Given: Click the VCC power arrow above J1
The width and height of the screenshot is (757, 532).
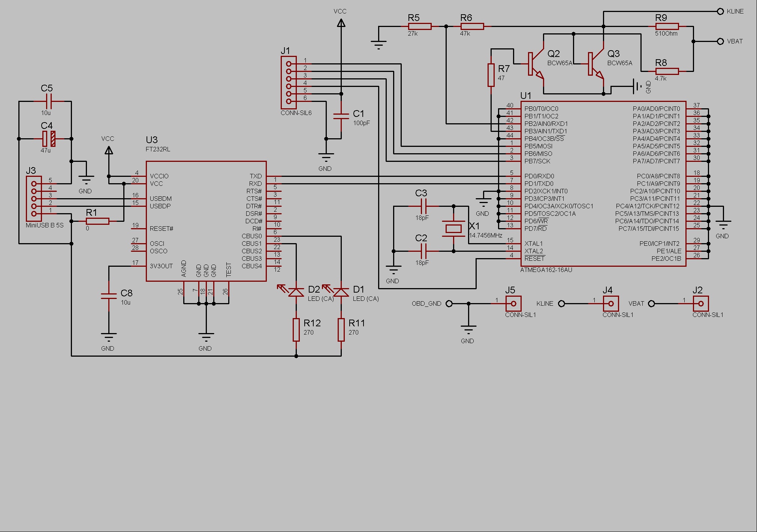Looking at the screenshot, I should pos(341,23).
